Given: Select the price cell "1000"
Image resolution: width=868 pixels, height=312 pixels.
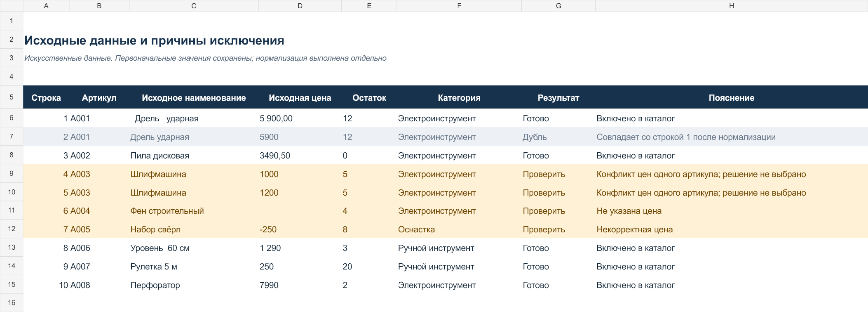Looking at the screenshot, I should (300, 174).
